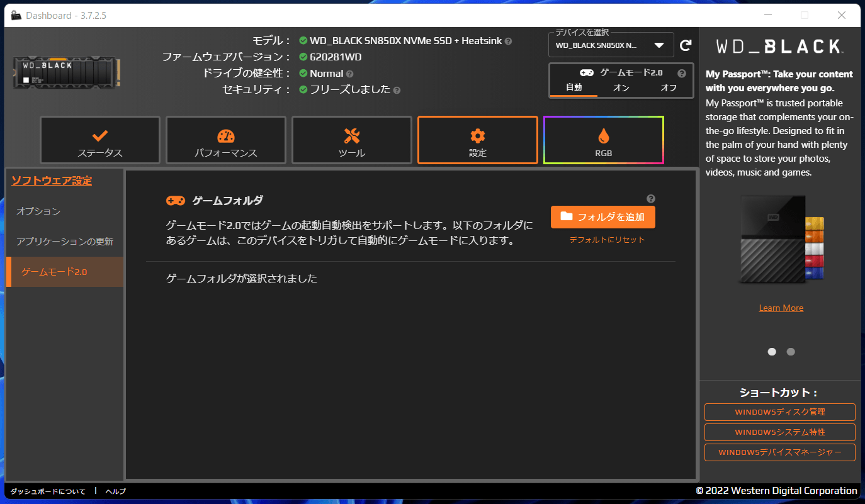The height and width of the screenshot is (504, 865).
Task: Click gamepad icon in game mode box
Action: (587, 73)
